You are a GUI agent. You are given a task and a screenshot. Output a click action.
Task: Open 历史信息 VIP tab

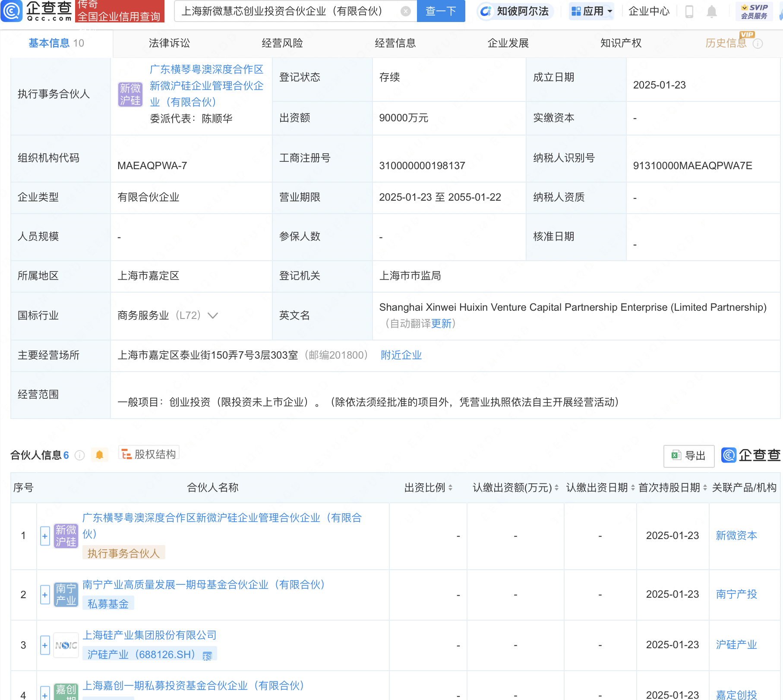(x=726, y=43)
